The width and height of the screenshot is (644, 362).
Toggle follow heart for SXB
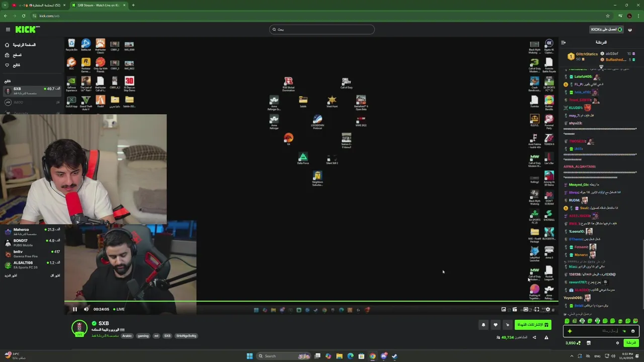point(496,325)
